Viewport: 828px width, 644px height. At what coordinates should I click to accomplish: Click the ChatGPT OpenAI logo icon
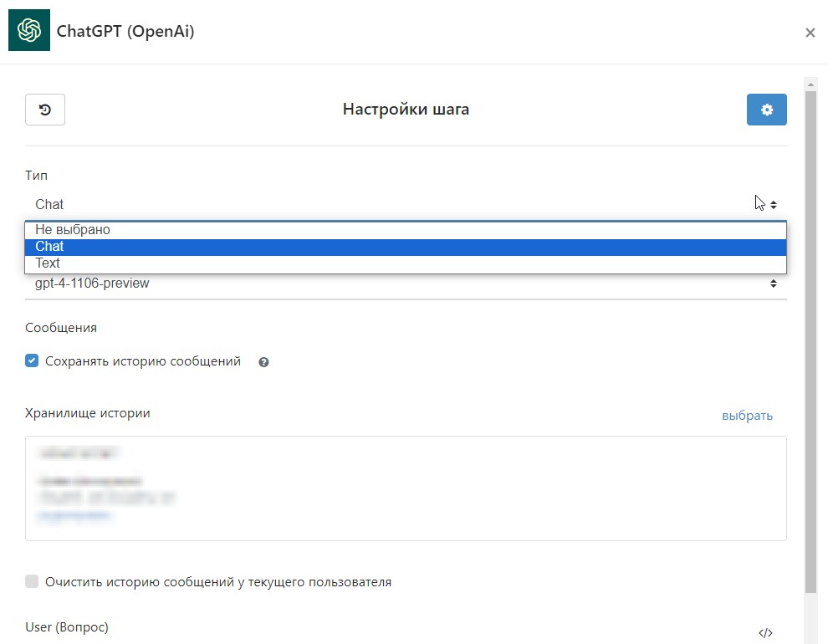[x=29, y=32]
